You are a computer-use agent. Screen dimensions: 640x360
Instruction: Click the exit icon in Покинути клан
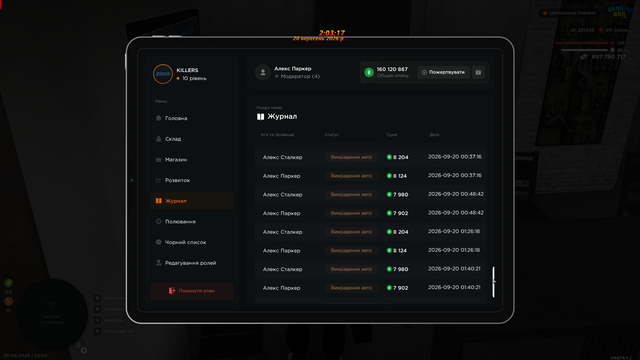172,291
